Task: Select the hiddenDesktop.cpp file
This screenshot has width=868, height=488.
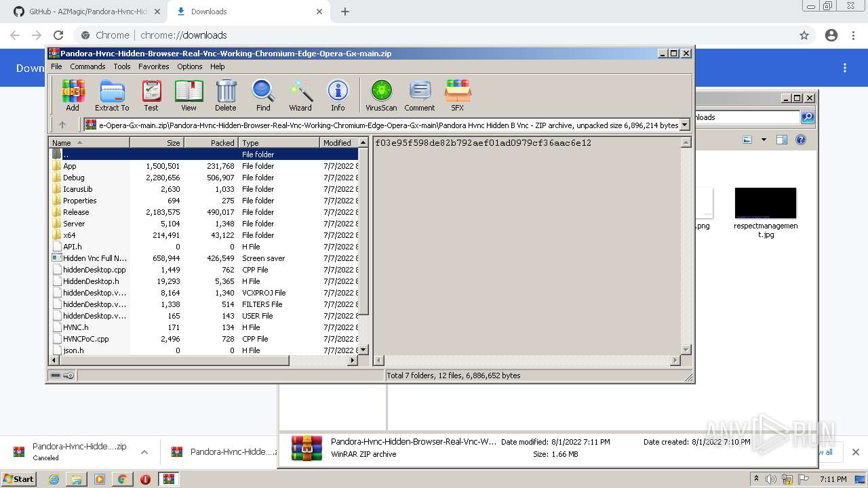Action: point(204,270)
